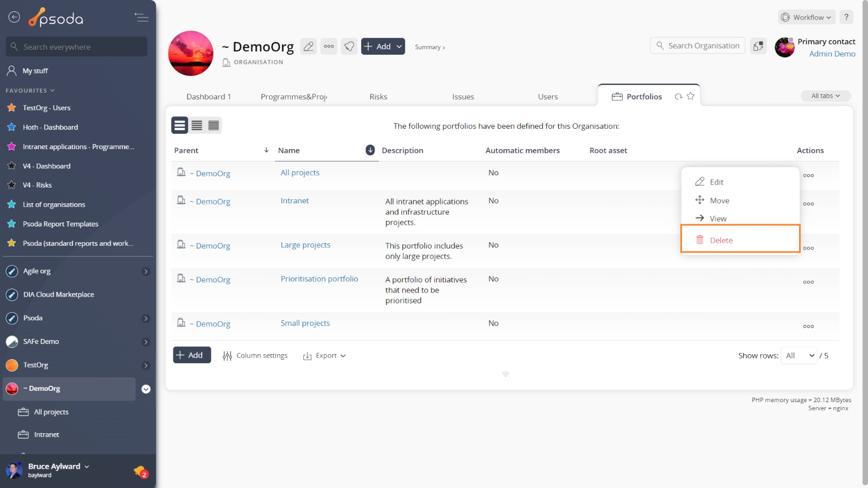Expand the Psoda sidebar item
868x488 pixels.
click(146, 319)
